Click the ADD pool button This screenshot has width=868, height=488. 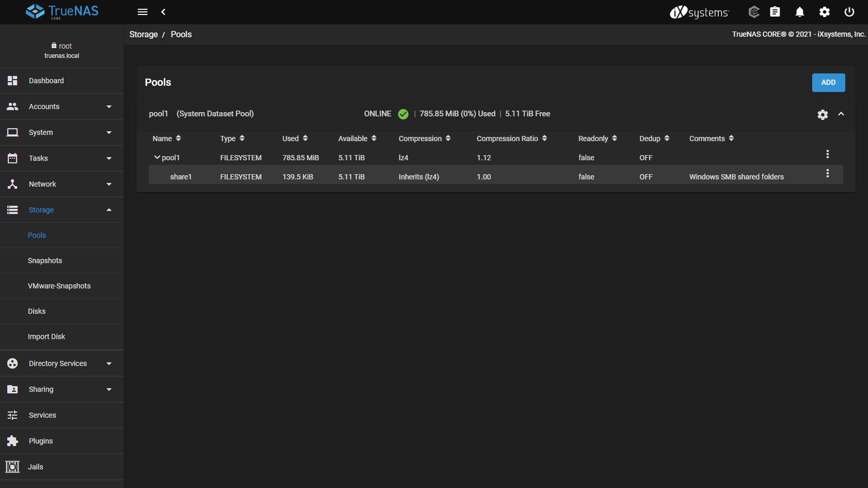(828, 83)
